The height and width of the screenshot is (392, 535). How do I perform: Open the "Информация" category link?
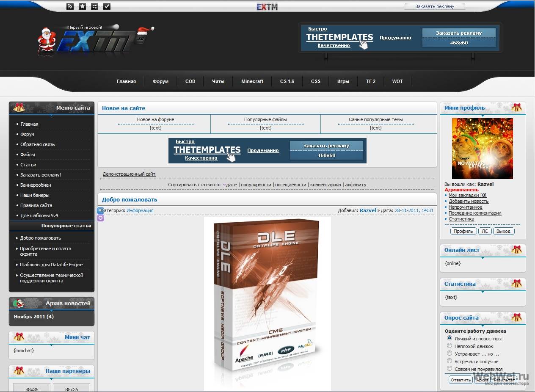[x=140, y=210]
